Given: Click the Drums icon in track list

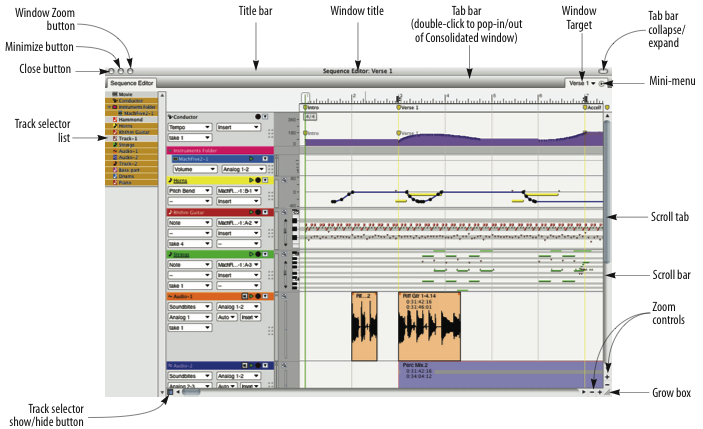Looking at the screenshot, I should coord(115,176).
